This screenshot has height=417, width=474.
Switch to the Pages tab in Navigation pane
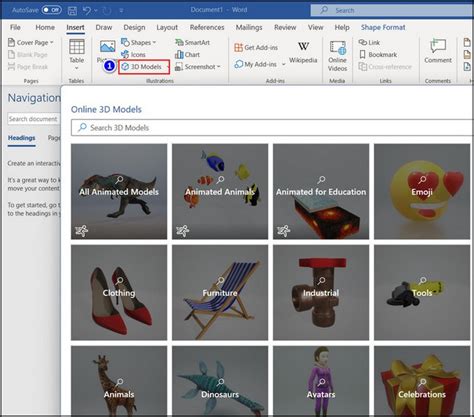(x=54, y=138)
